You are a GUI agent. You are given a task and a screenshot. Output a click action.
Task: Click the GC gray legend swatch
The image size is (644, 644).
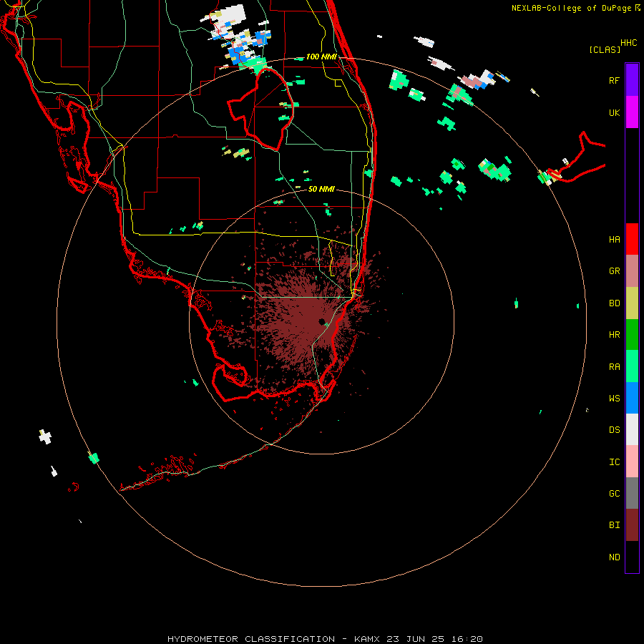point(632,493)
